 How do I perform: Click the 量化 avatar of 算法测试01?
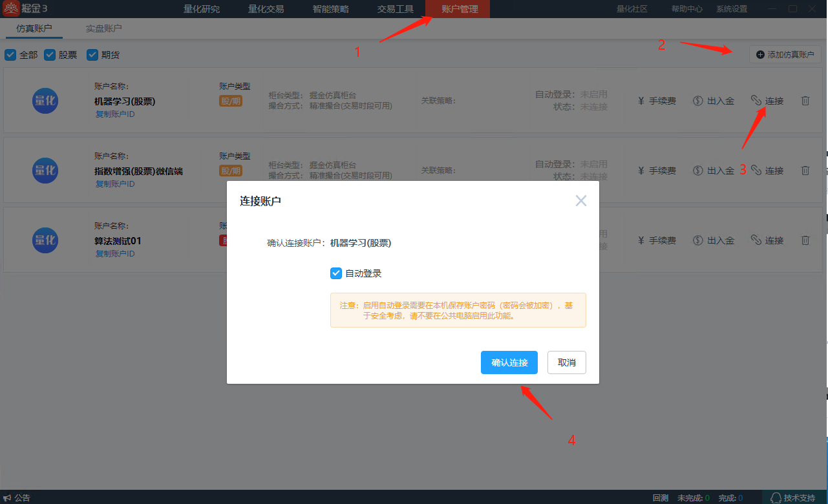tap(45, 240)
